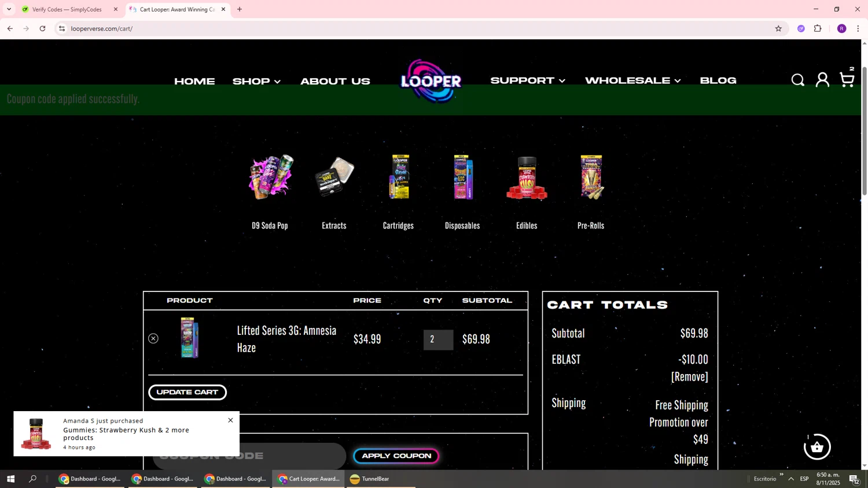Expand the SUPPORT menu

(528, 81)
